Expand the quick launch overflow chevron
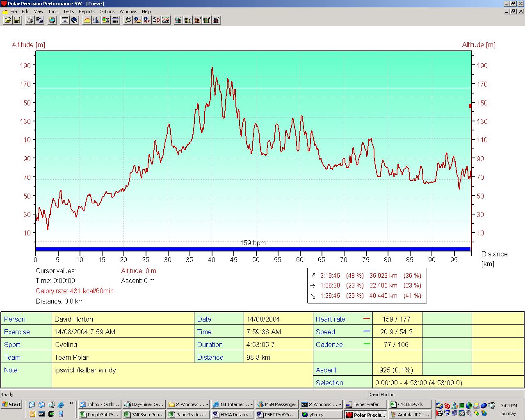This screenshot has height=420, width=525. 71,404
